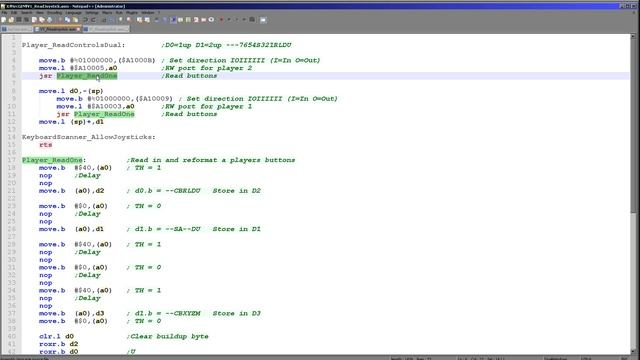Close the active ReadJoystick.asm tab
Viewport: 640px width, 360px height.
[x=78, y=29]
